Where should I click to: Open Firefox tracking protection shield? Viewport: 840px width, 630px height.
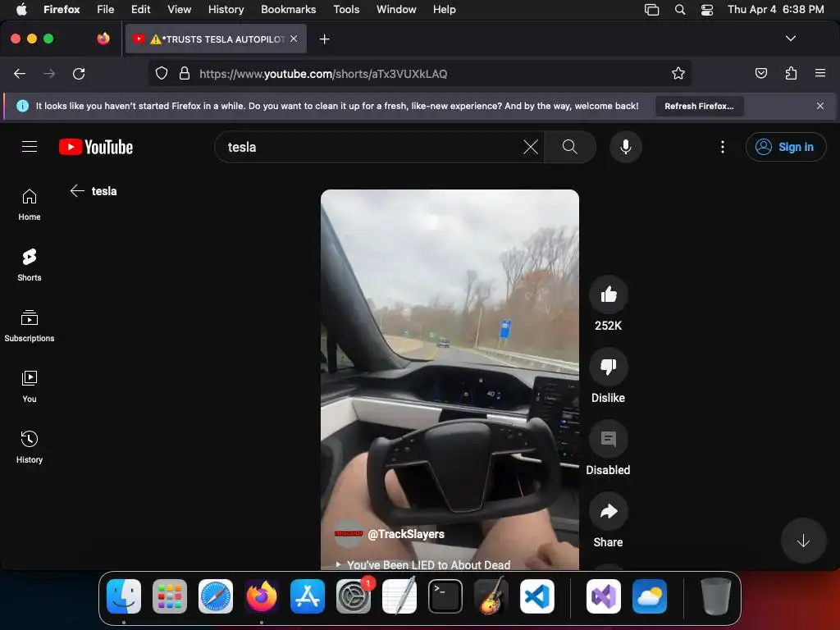click(x=162, y=73)
